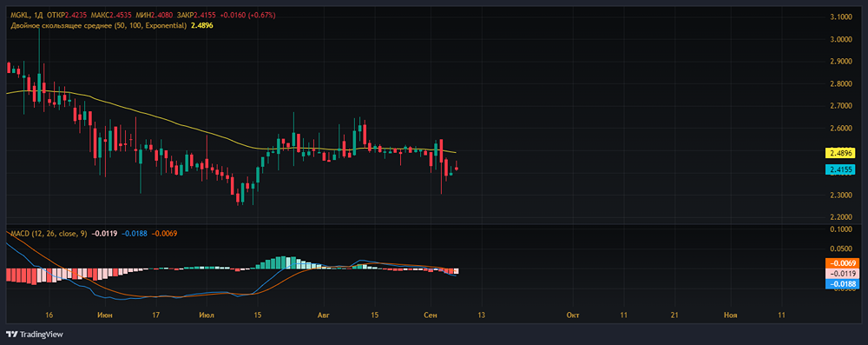
Task: Click the yellow 2.4896 value in indicator legend
Action: (x=202, y=25)
